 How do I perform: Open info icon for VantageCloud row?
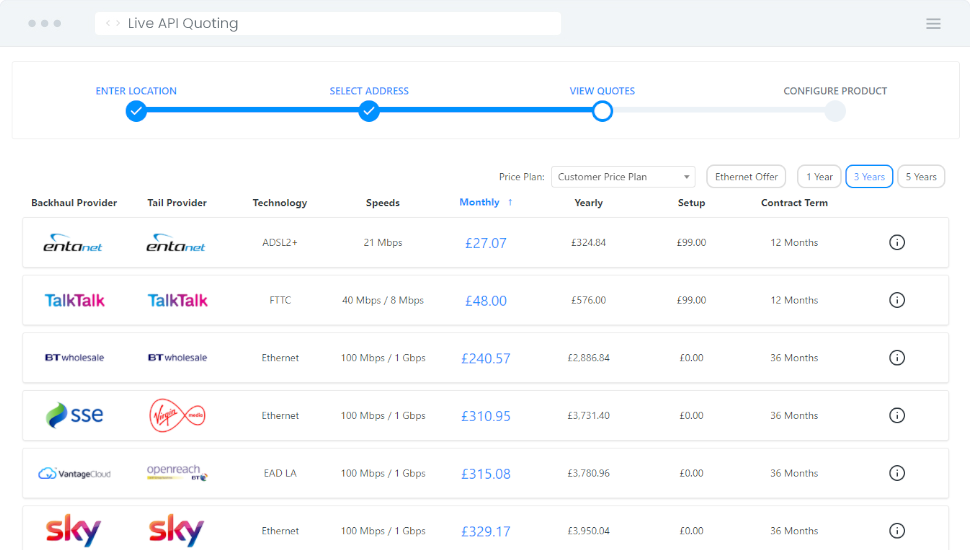coord(896,473)
